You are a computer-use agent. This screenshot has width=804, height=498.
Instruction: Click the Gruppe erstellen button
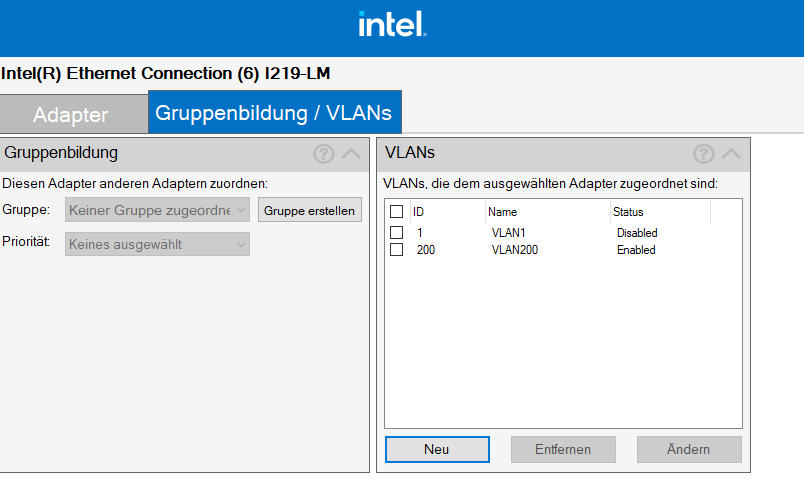pos(310,210)
